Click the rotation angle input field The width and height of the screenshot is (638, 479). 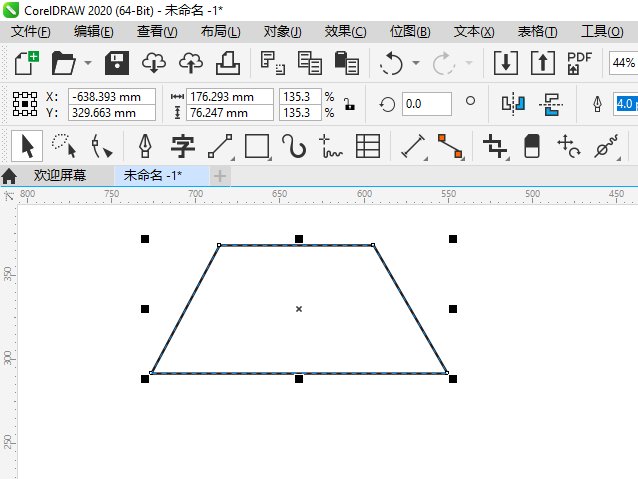[x=425, y=103]
